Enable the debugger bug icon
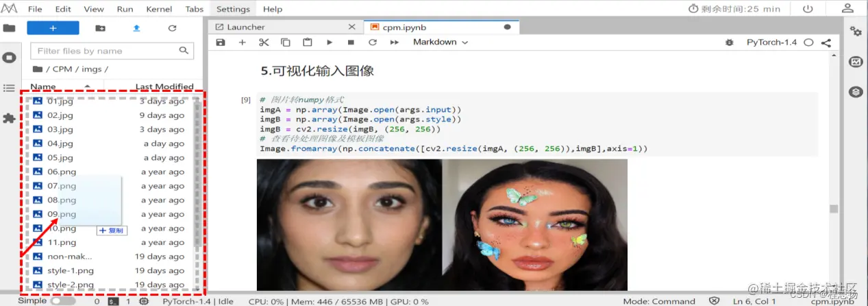 click(x=729, y=42)
